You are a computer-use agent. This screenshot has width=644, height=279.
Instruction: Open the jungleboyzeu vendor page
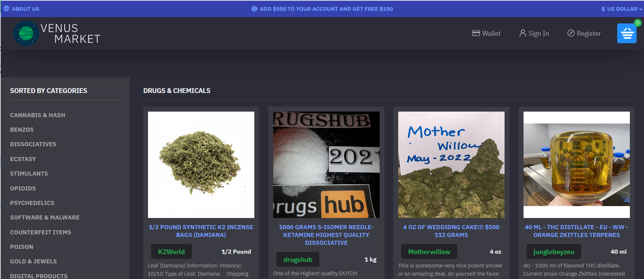tap(553, 251)
